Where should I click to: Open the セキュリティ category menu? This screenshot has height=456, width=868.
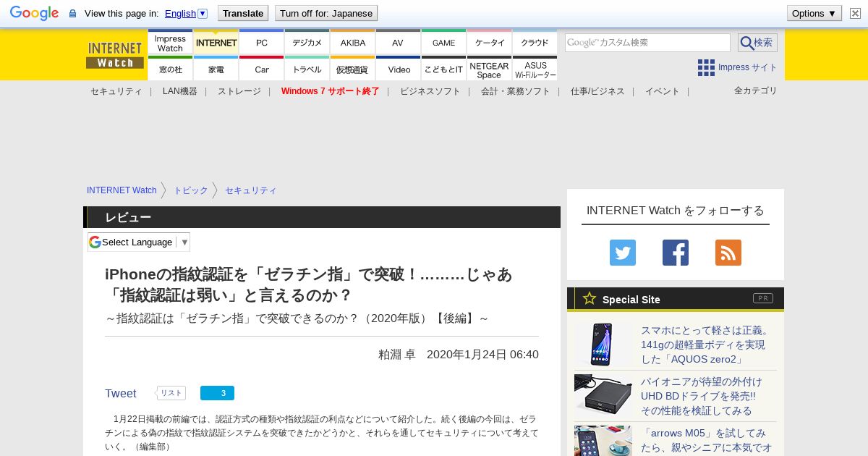(116, 91)
